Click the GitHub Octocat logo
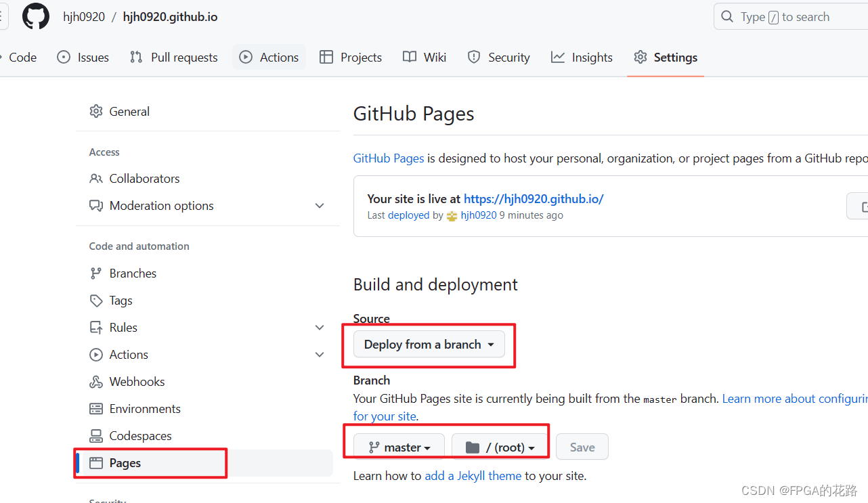This screenshot has height=503, width=868. click(x=36, y=16)
